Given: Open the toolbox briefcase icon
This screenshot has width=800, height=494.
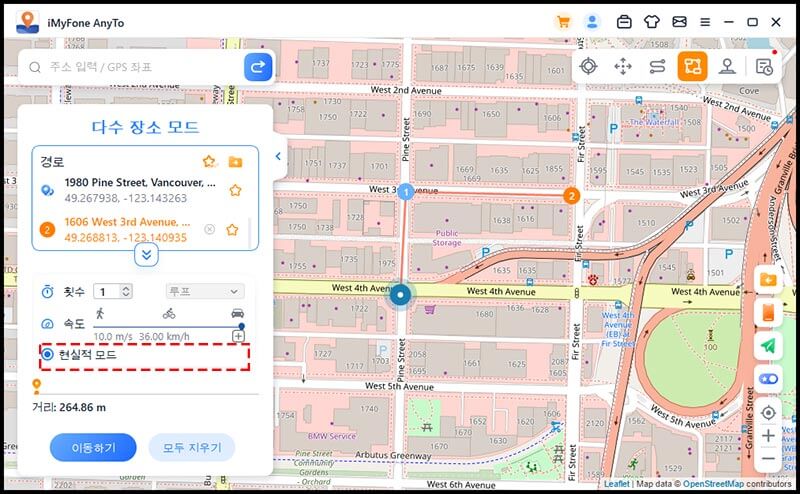Looking at the screenshot, I should [x=624, y=22].
